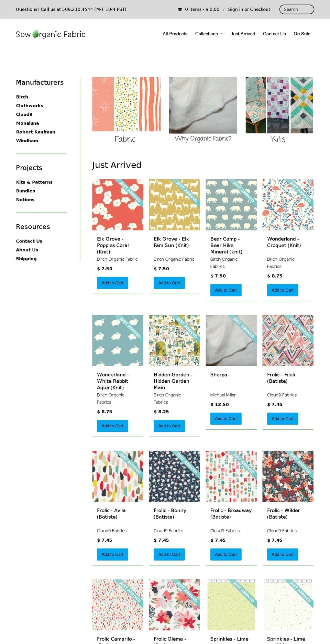Open the All Products page
The height and width of the screenshot is (644, 330).
175,34
